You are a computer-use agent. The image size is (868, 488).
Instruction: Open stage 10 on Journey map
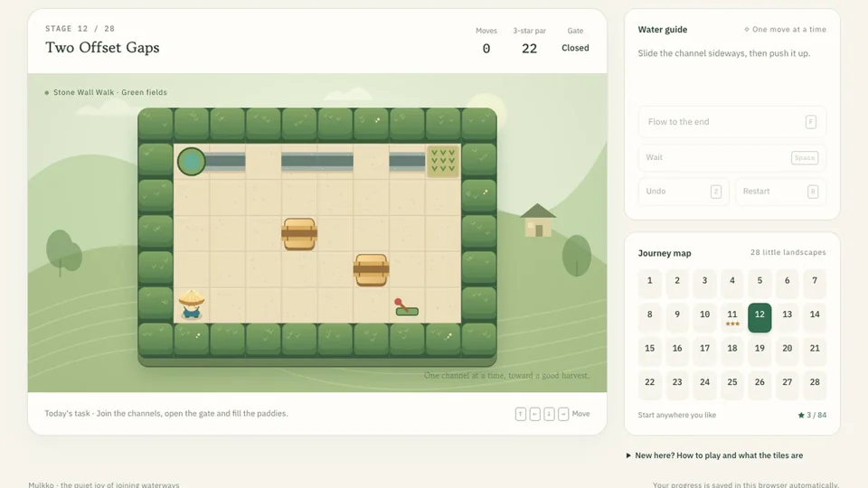click(x=704, y=317)
